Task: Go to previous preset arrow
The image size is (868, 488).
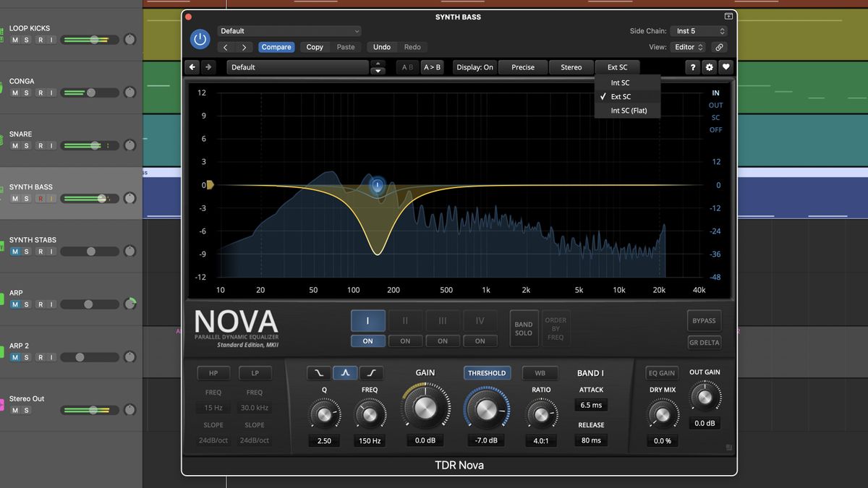Action: click(226, 47)
